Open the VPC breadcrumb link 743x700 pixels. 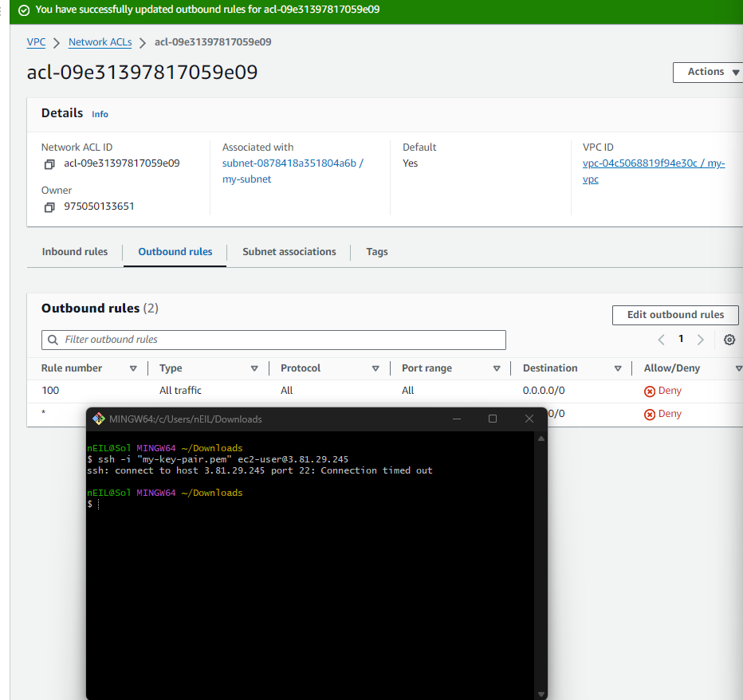click(36, 42)
